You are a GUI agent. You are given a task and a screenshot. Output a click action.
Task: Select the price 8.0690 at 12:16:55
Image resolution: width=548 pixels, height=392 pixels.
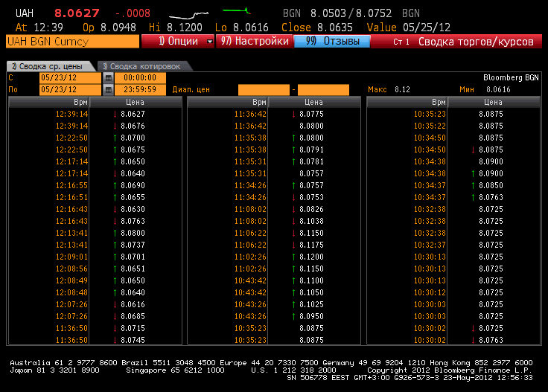pos(133,185)
